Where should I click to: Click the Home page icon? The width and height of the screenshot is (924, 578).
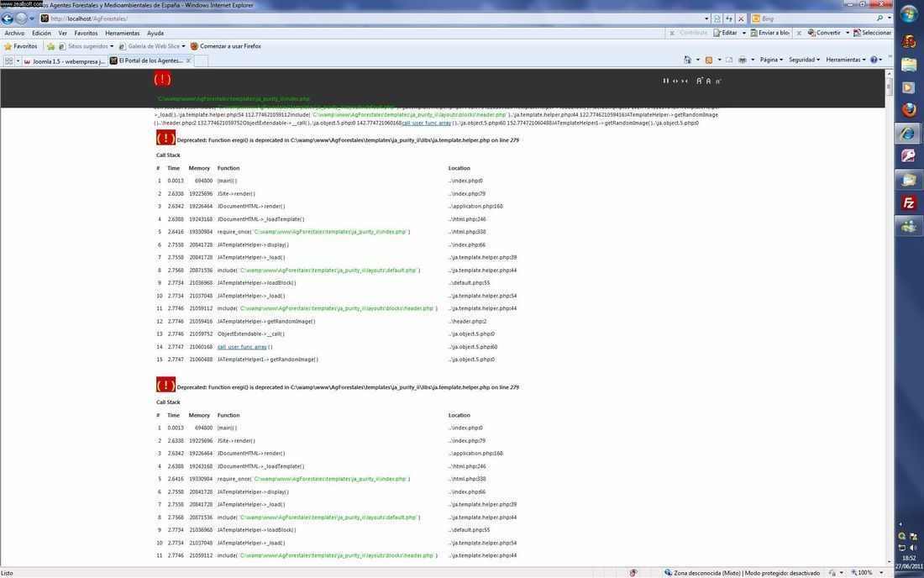pyautogui.click(x=688, y=60)
